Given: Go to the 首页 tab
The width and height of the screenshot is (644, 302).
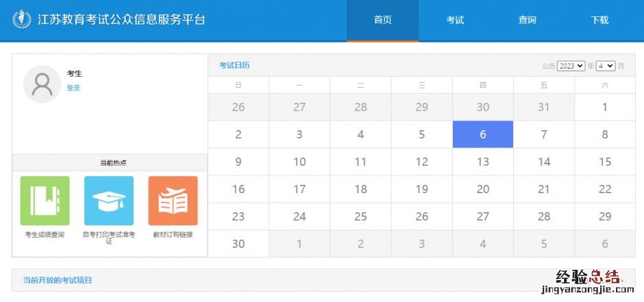Looking at the screenshot, I should tap(382, 21).
